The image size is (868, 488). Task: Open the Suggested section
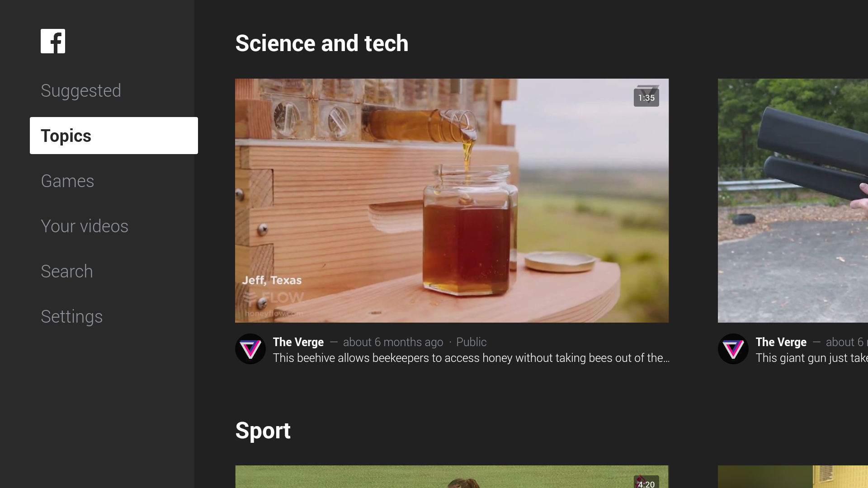[x=81, y=90]
